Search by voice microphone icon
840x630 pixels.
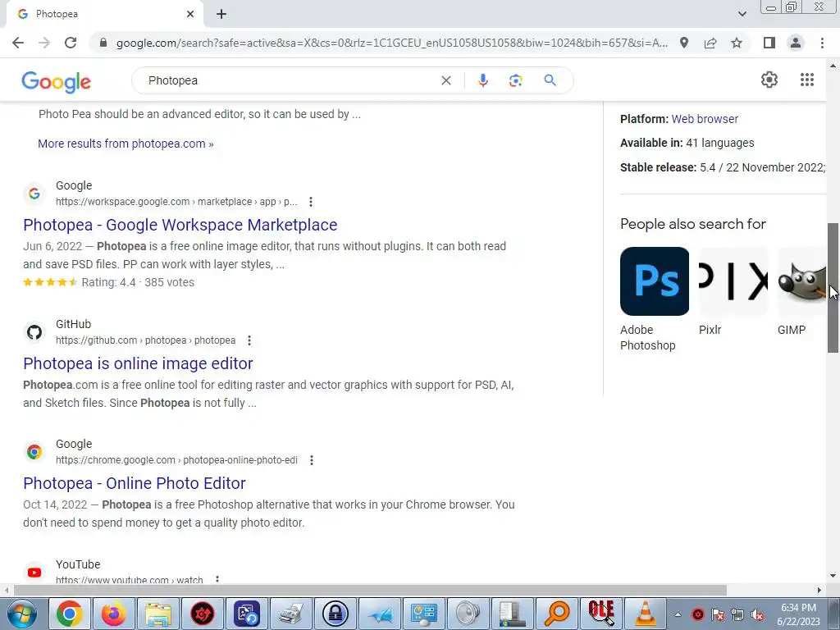(482, 80)
